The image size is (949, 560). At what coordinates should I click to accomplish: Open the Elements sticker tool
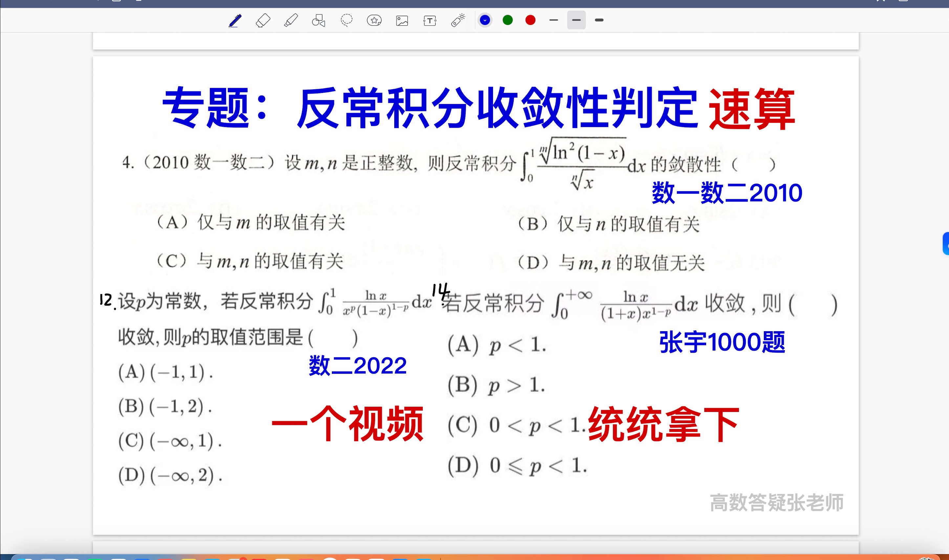coord(374,20)
